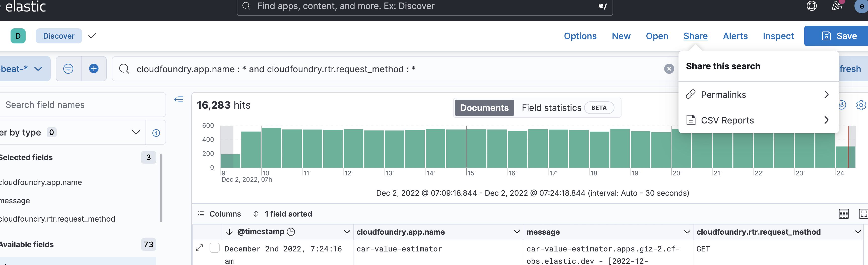Viewport: 868px width, 265px height.
Task: Focus the Search field names box
Action: coord(83,105)
